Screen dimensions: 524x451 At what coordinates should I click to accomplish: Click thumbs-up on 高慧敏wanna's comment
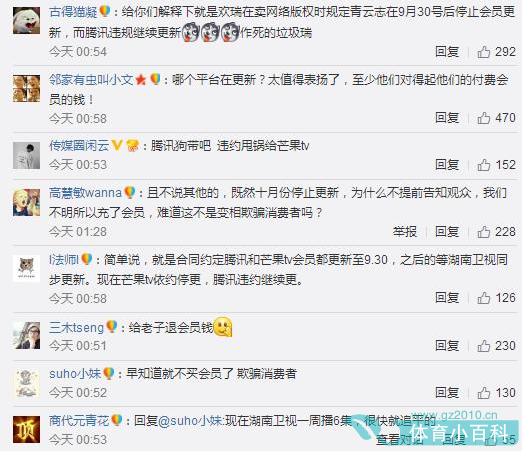point(484,232)
